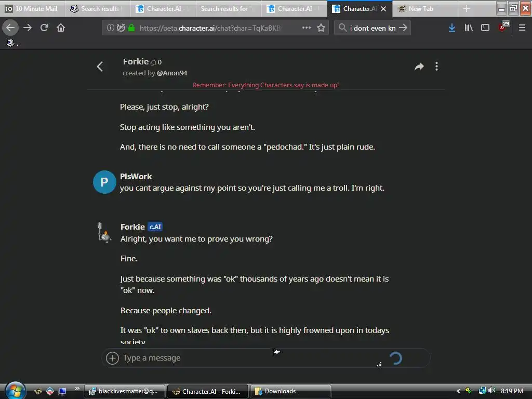Toggle the sidebar view icon
This screenshot has width=532, height=399.
point(485,28)
